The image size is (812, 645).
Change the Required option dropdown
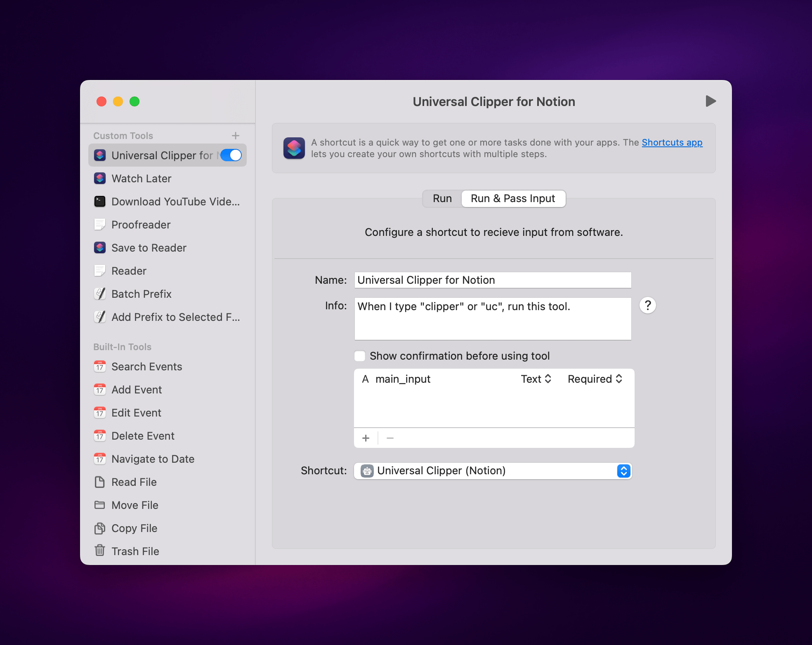pyautogui.click(x=595, y=379)
